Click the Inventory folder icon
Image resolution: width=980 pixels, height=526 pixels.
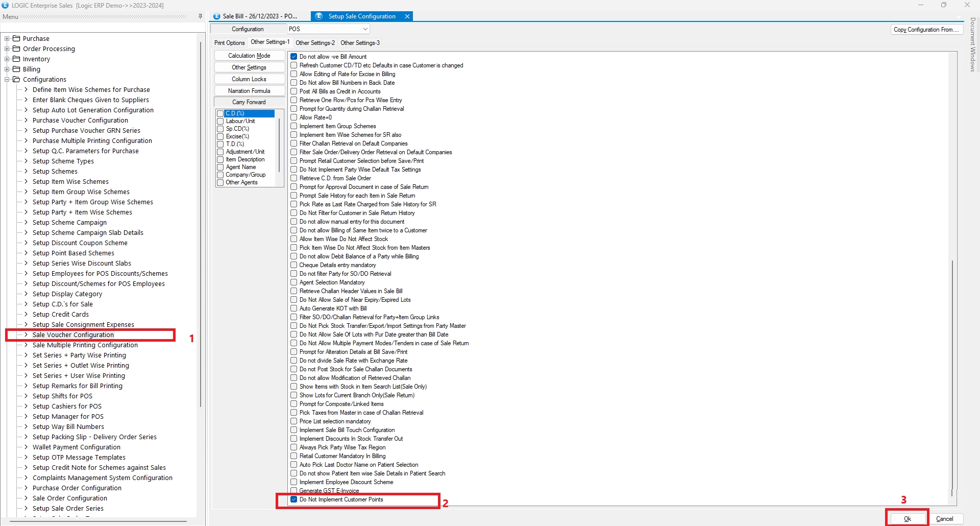(x=16, y=59)
